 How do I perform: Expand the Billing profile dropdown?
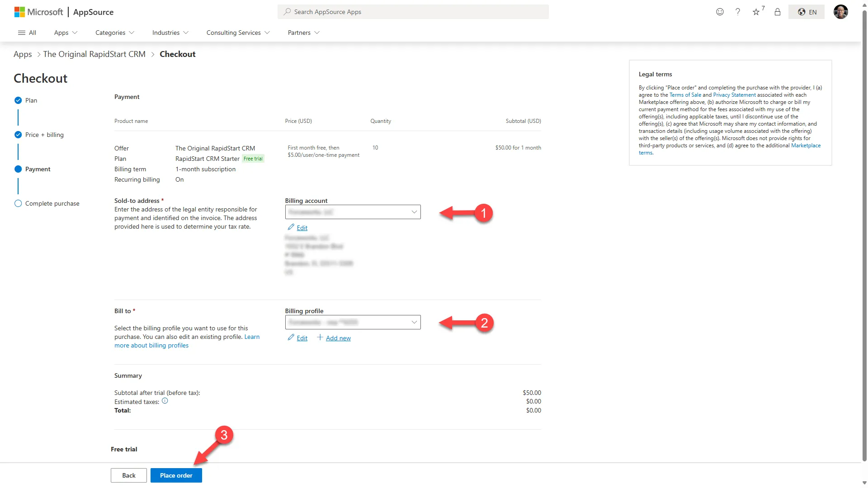pyautogui.click(x=353, y=322)
